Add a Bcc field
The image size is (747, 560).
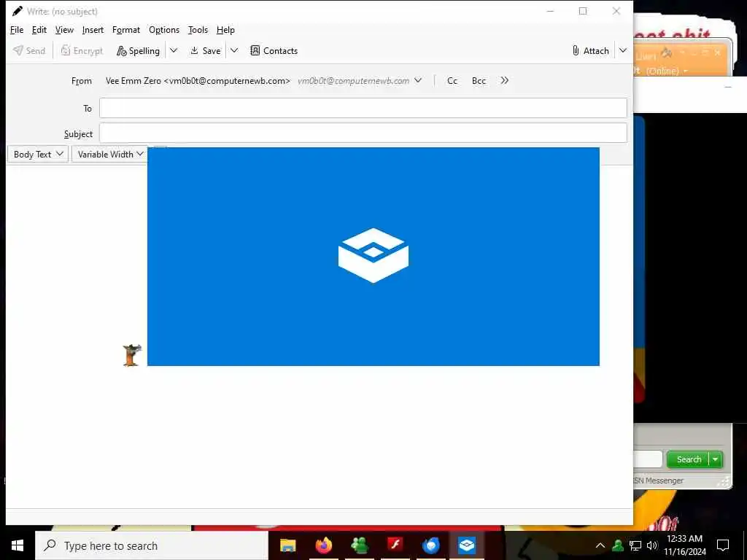[479, 80]
